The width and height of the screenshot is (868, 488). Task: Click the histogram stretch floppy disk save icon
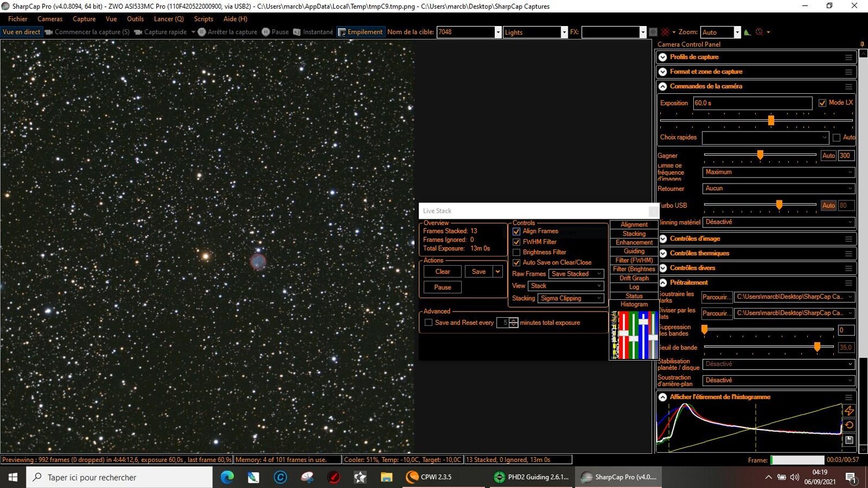849,440
